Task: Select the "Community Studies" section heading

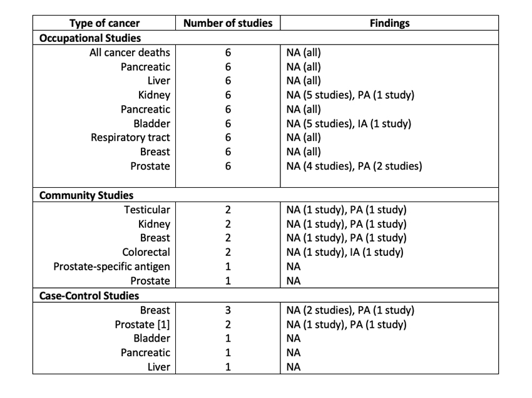Action: pyautogui.click(x=86, y=195)
